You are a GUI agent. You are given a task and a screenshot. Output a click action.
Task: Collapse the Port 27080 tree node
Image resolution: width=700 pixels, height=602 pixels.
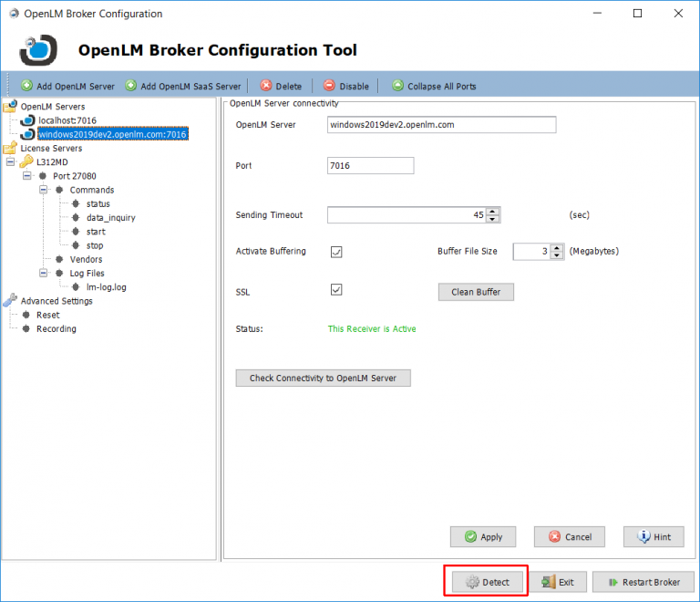coord(26,175)
